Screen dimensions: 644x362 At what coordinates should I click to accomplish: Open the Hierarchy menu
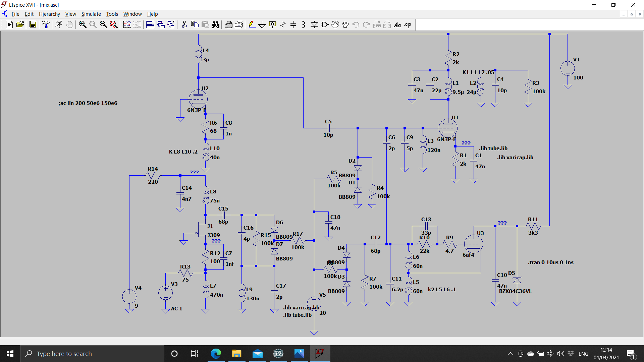(49, 14)
